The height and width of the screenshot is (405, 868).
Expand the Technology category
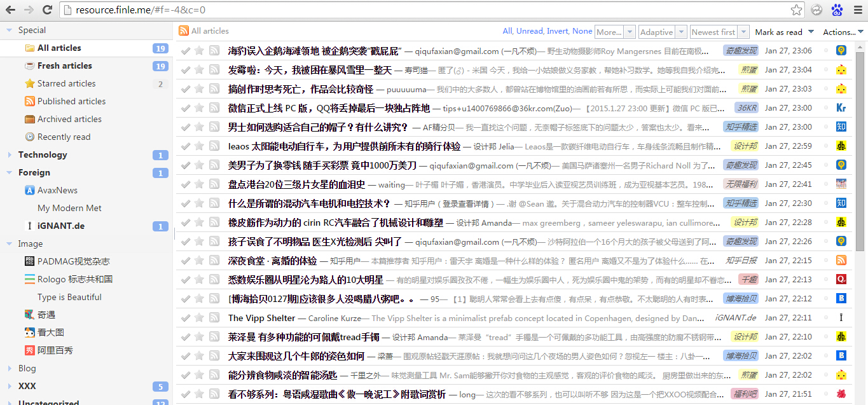(9, 154)
